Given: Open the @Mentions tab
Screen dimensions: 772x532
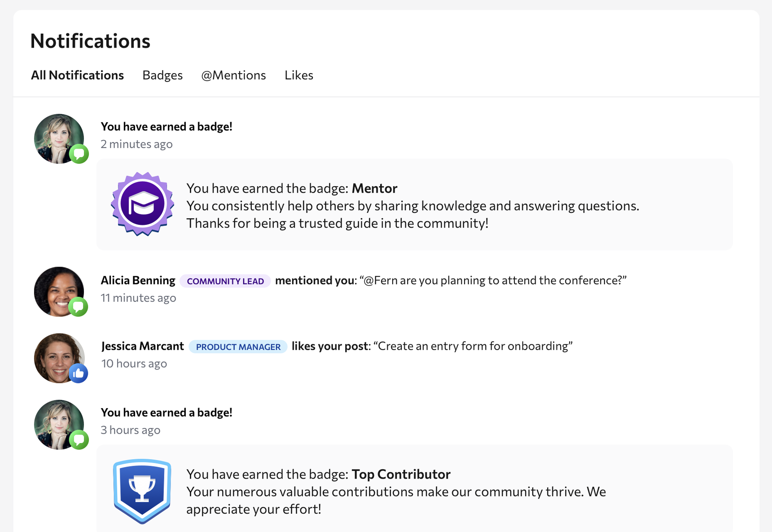Looking at the screenshot, I should point(233,75).
